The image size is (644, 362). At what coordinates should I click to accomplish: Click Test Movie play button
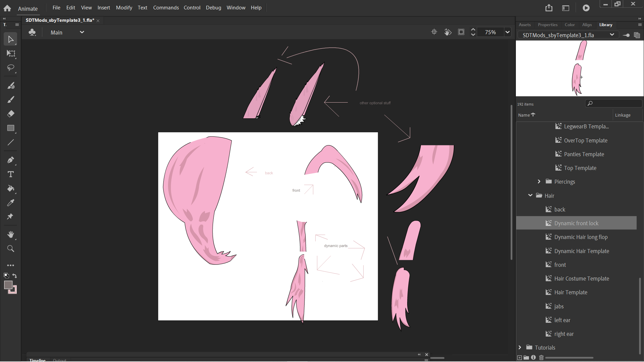coord(586,8)
